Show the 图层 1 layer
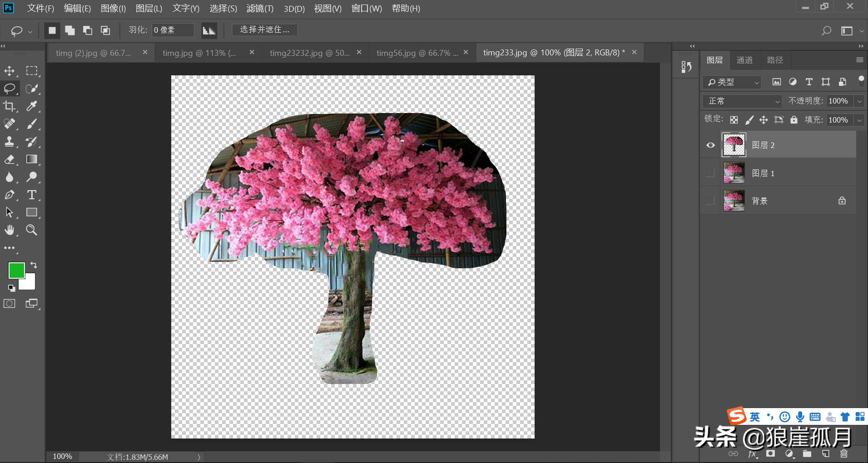 pyautogui.click(x=710, y=172)
